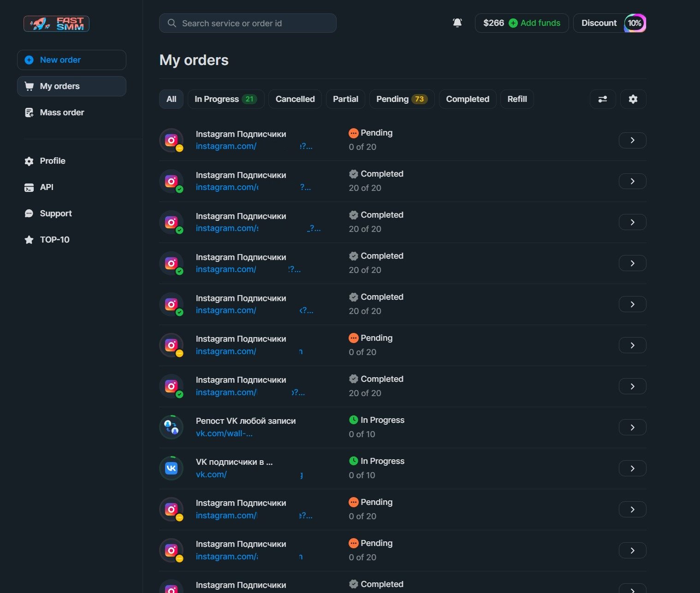
Task: Expand the VK repost order details
Action: [632, 427]
